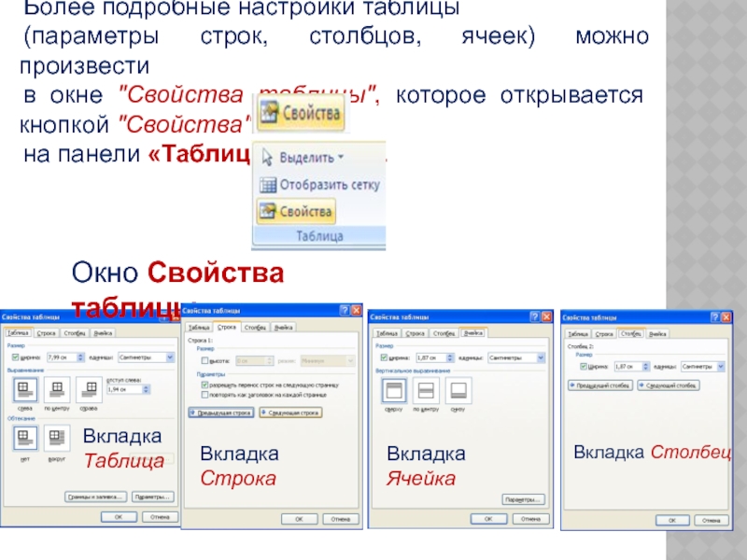Click Отмена in Столбец-tab dialog
This screenshot has height=560, width=747.
coord(712,521)
